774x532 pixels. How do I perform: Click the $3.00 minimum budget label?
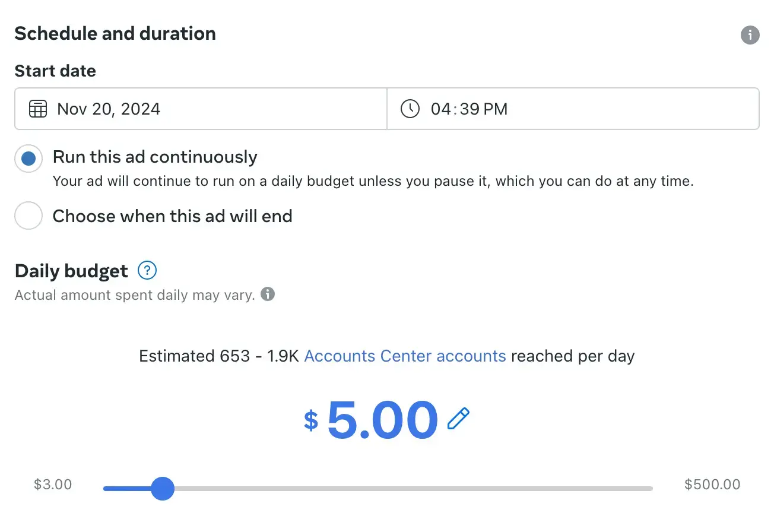(x=53, y=484)
